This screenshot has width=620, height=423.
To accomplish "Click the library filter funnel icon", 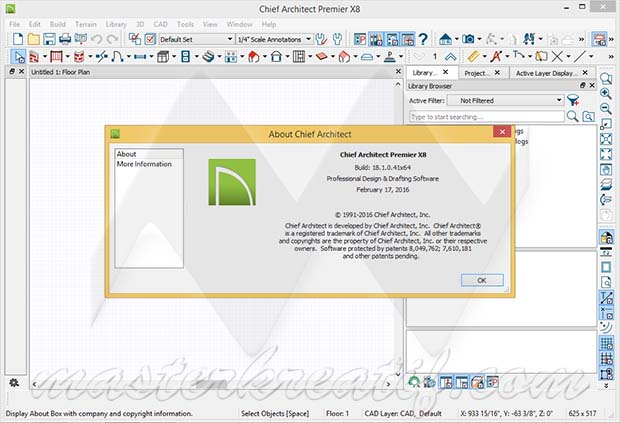I will coord(573,100).
